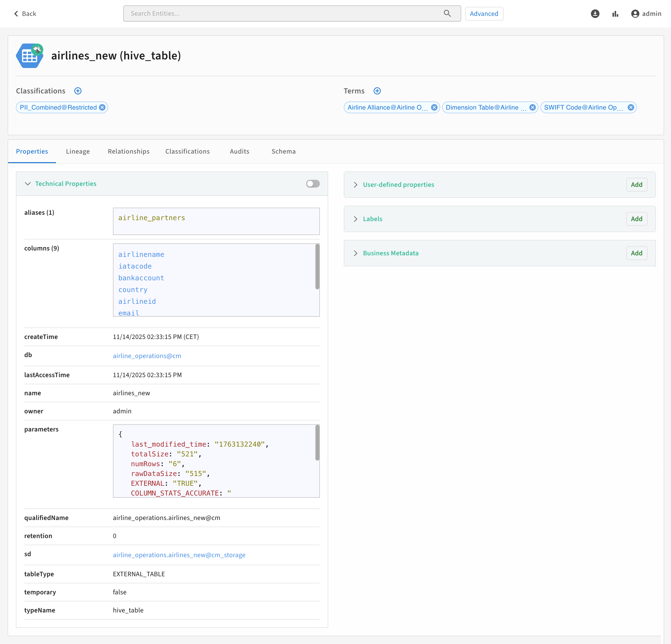Screen dimensions: 671x644
Task: Open the downloads icon in header
Action: [595, 14]
